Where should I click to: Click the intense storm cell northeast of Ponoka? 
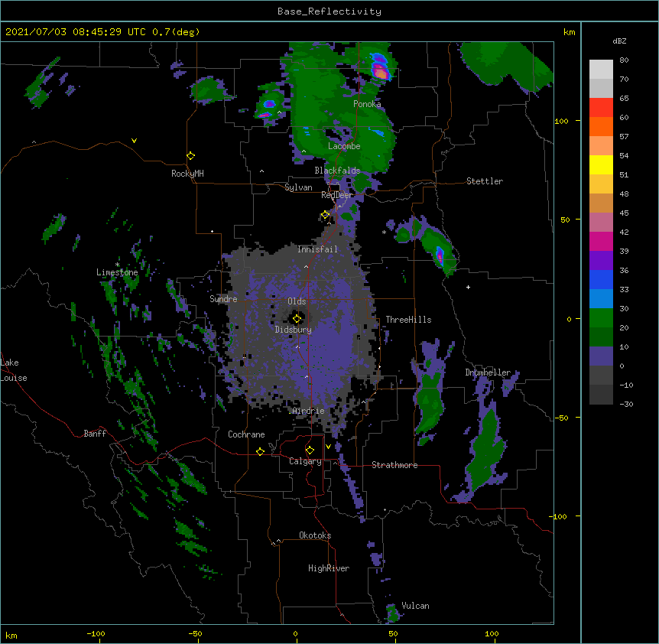point(380,67)
